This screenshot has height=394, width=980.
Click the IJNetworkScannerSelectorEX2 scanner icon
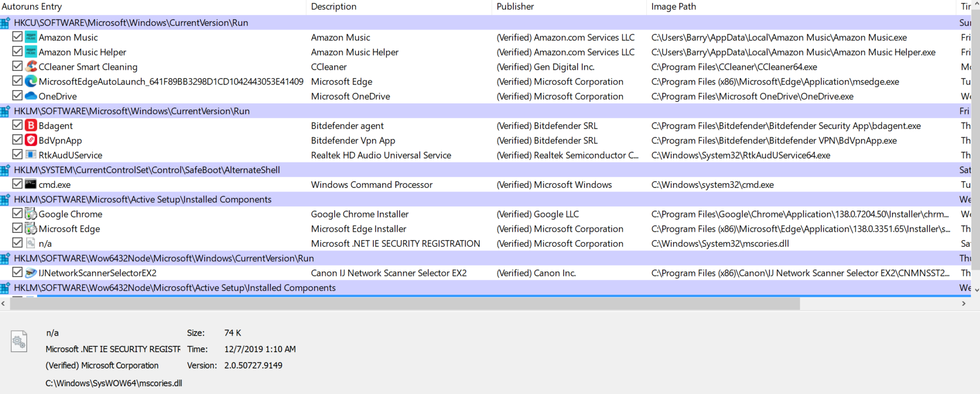point(31,273)
